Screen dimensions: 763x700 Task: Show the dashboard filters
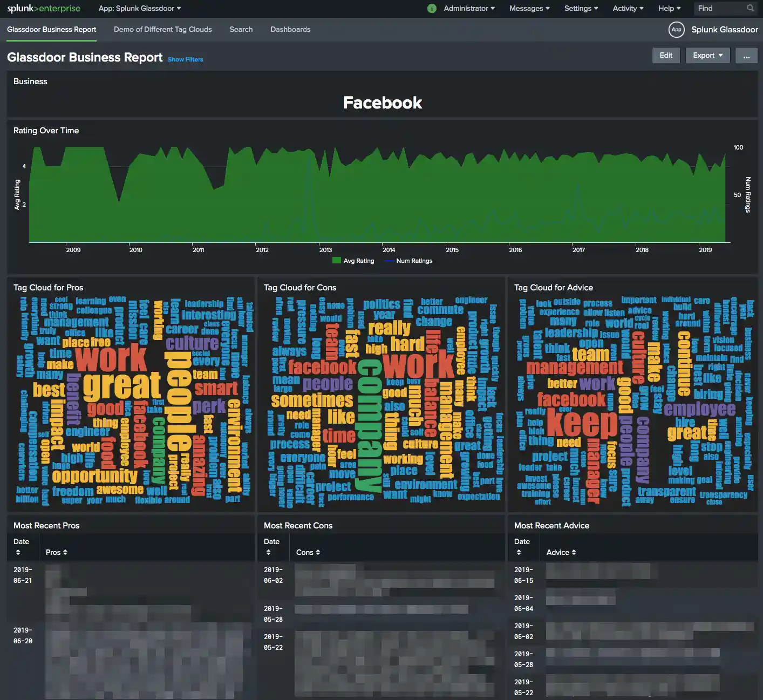point(185,59)
